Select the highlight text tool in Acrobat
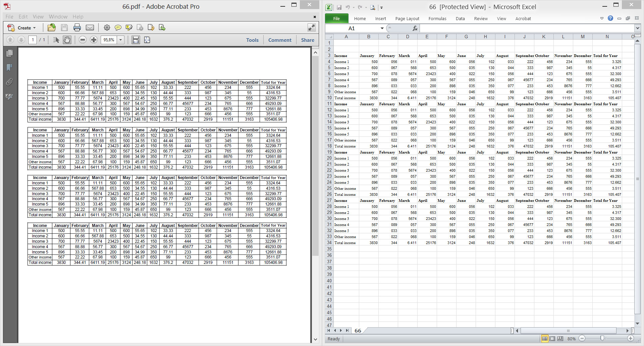644x346 pixels. click(x=129, y=28)
